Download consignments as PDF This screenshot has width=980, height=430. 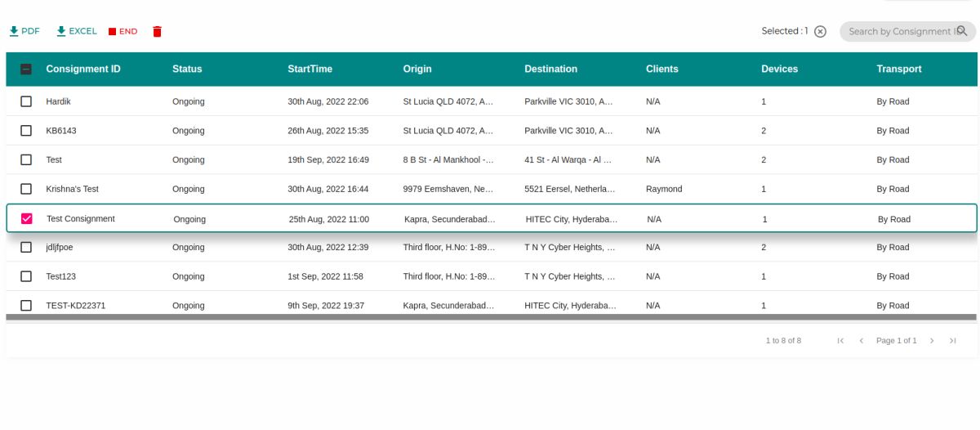click(24, 31)
